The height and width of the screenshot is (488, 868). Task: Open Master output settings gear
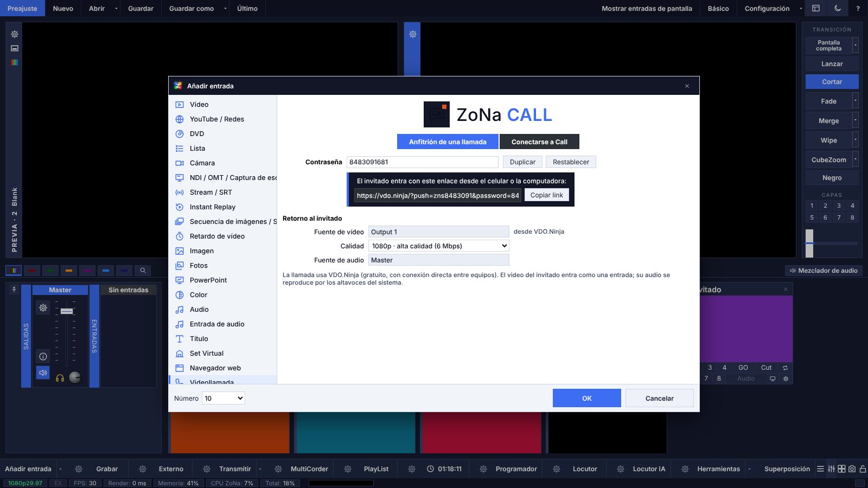[43, 308]
